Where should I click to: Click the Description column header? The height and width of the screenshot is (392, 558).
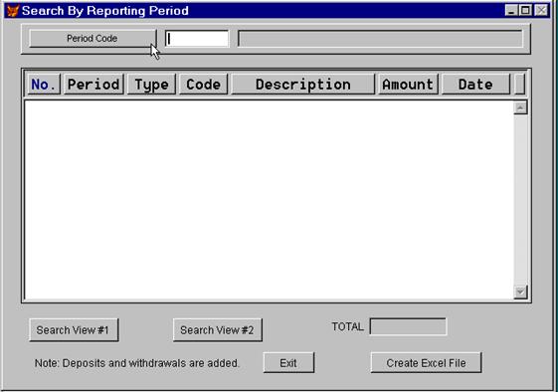(302, 85)
